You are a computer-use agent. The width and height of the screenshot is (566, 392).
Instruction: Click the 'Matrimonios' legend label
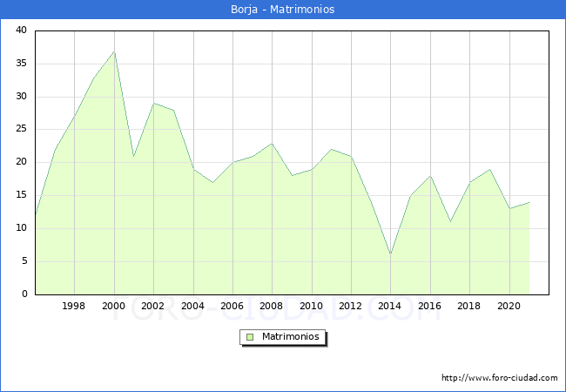(291, 336)
